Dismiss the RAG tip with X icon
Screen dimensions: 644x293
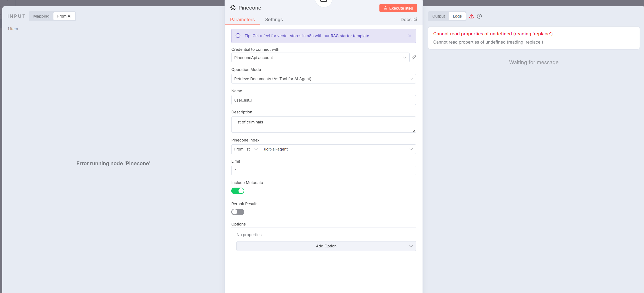point(409,36)
